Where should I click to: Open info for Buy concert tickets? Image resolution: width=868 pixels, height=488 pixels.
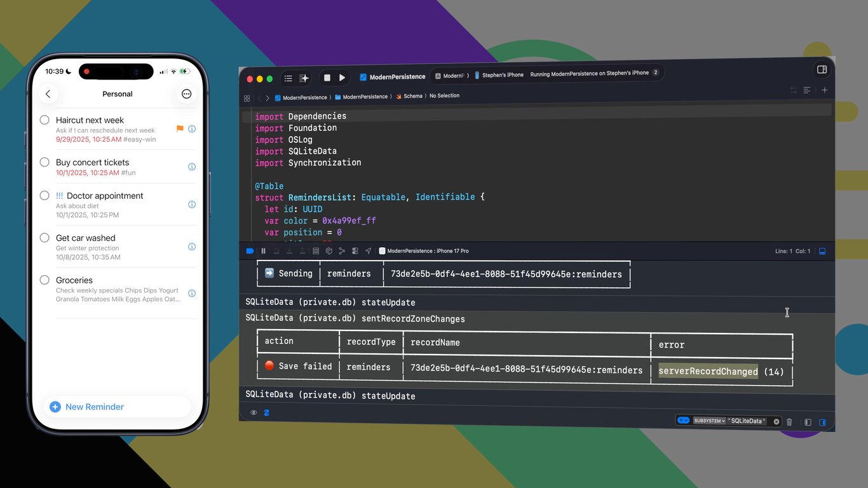click(x=192, y=167)
